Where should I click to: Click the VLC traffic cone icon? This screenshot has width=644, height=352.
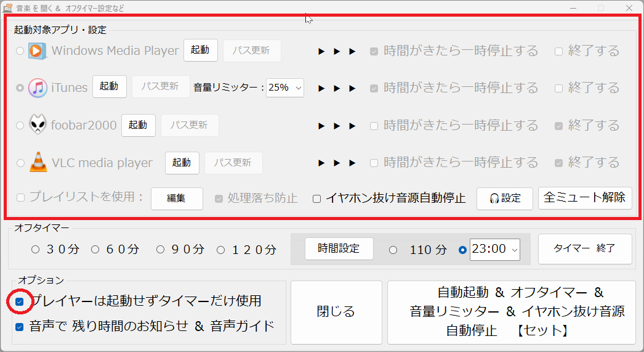click(38, 162)
